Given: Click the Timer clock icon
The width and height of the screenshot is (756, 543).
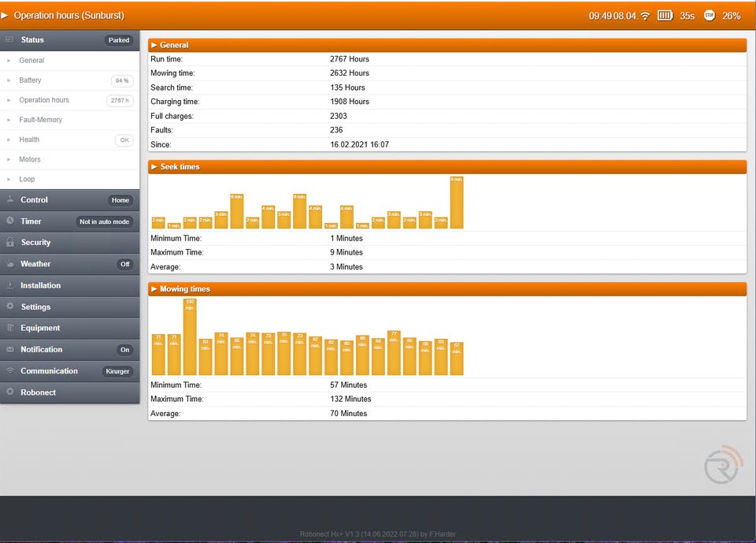Looking at the screenshot, I should [10, 221].
